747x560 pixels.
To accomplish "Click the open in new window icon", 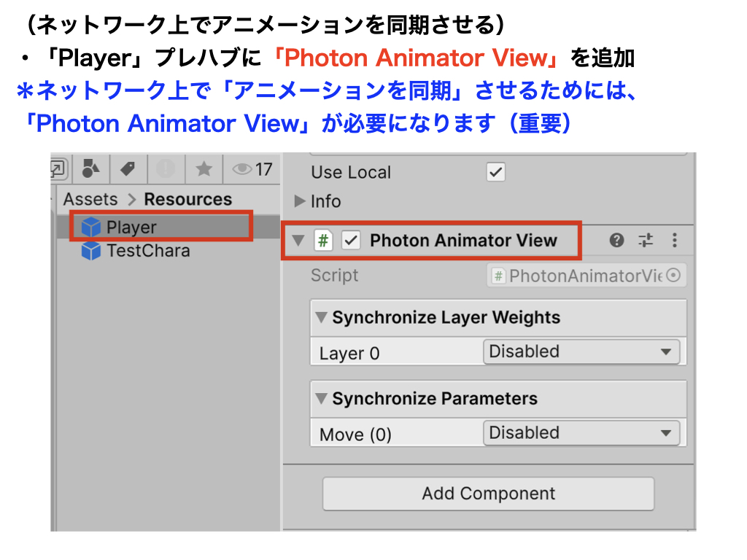I will (x=58, y=169).
